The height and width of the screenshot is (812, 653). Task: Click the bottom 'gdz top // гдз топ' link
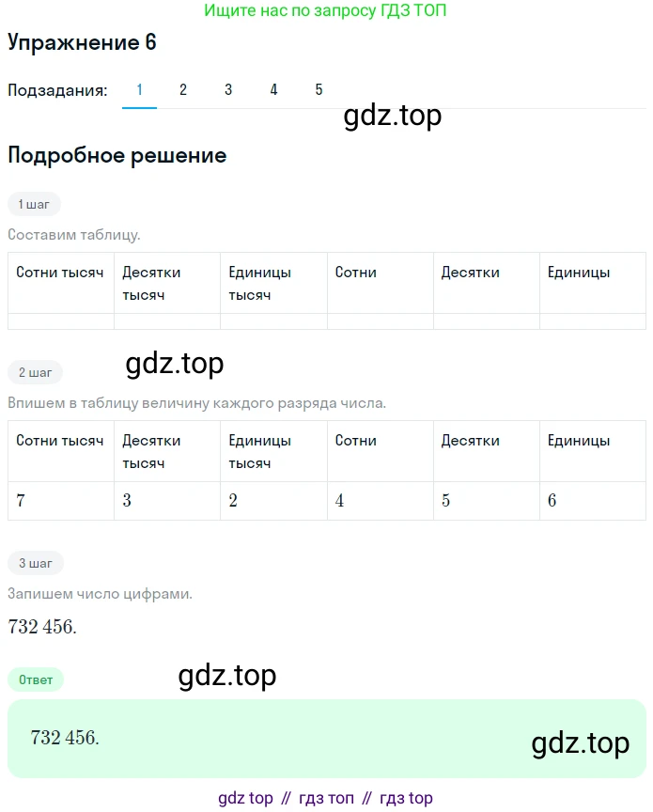click(325, 799)
